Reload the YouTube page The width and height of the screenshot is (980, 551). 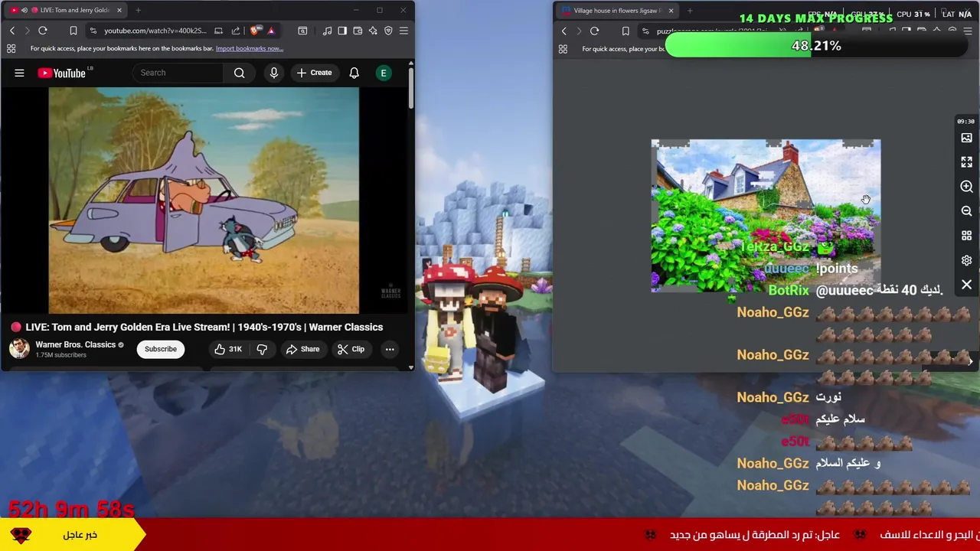(x=43, y=31)
